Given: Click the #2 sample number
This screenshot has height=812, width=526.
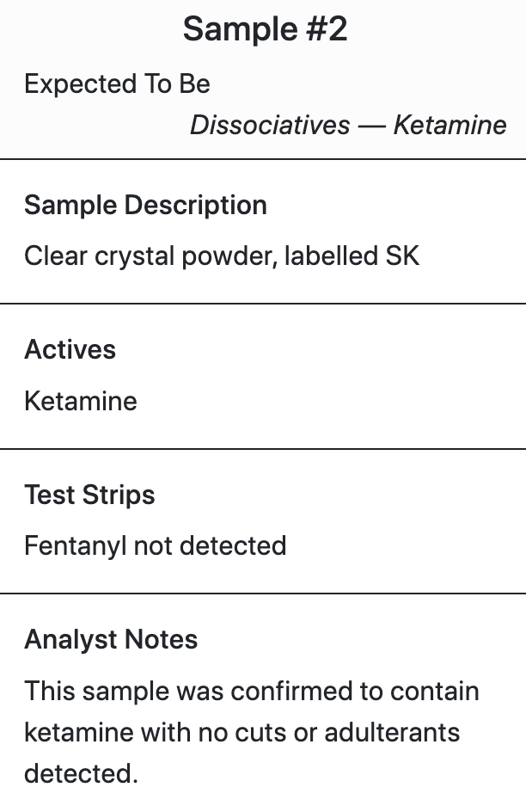Looking at the screenshot, I should click(x=327, y=29).
